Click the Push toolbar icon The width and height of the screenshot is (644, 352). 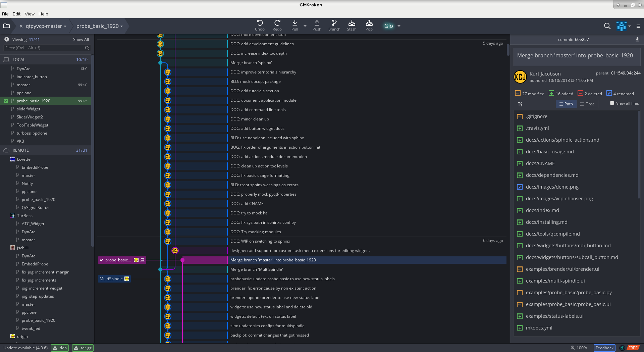click(x=317, y=26)
